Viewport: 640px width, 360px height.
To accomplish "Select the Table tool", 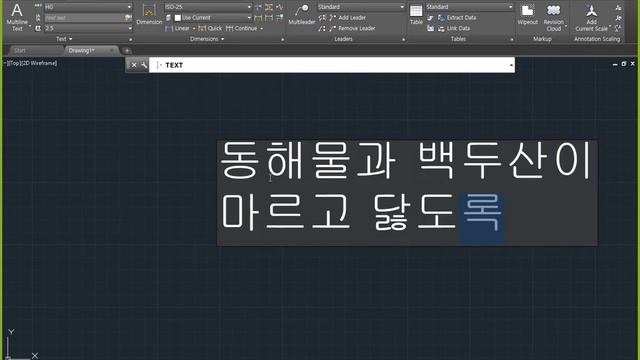I will pos(416,14).
